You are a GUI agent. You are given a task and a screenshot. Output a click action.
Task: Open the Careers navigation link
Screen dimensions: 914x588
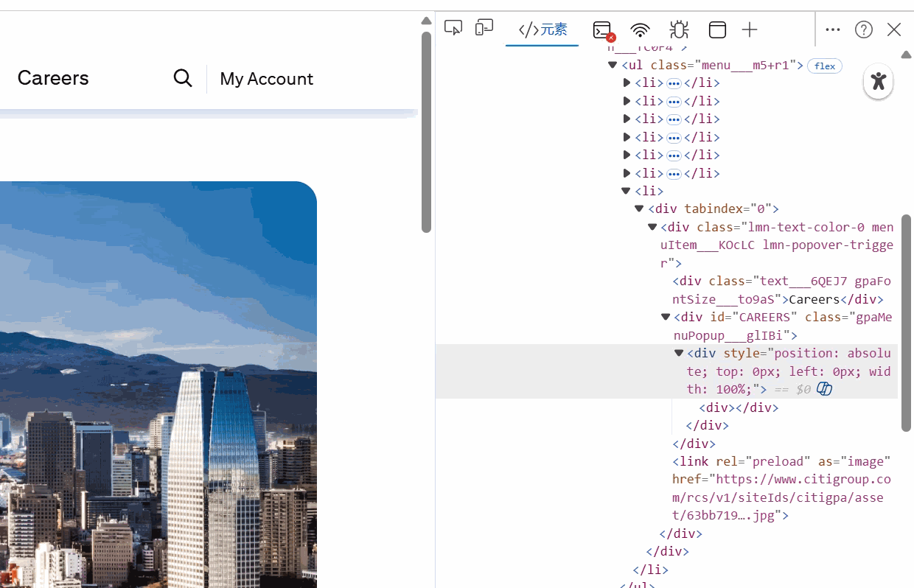53,78
